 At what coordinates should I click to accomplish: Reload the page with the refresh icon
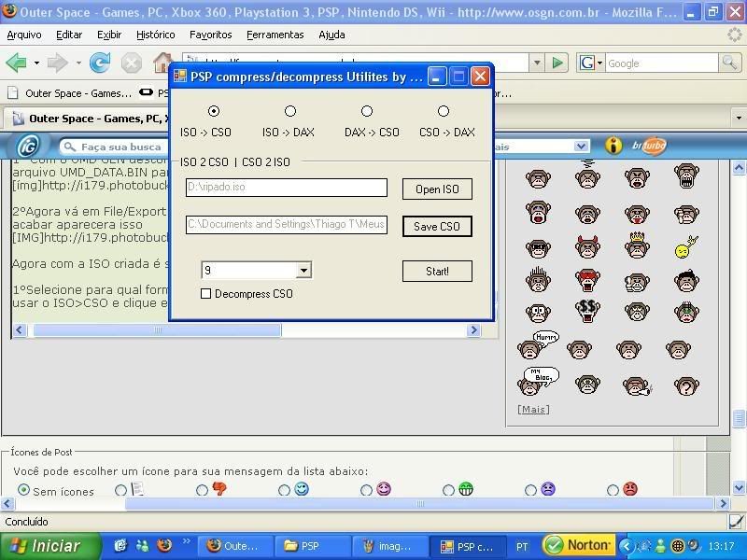click(x=100, y=63)
